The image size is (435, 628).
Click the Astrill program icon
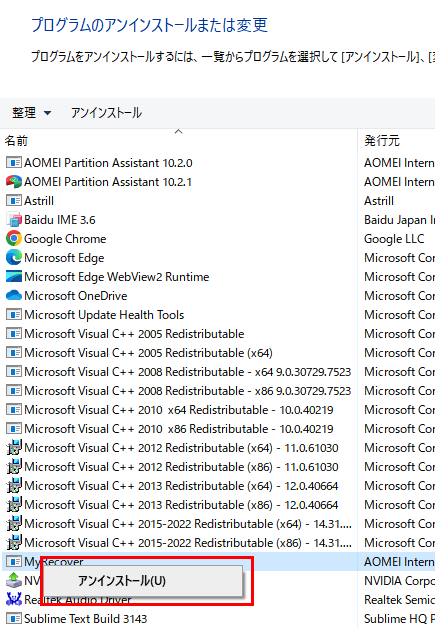coord(14,200)
